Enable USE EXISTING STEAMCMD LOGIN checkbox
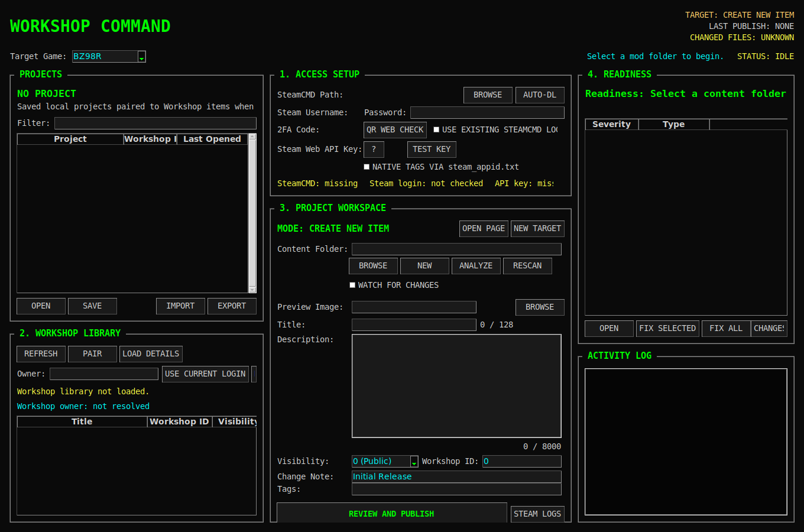 click(436, 129)
